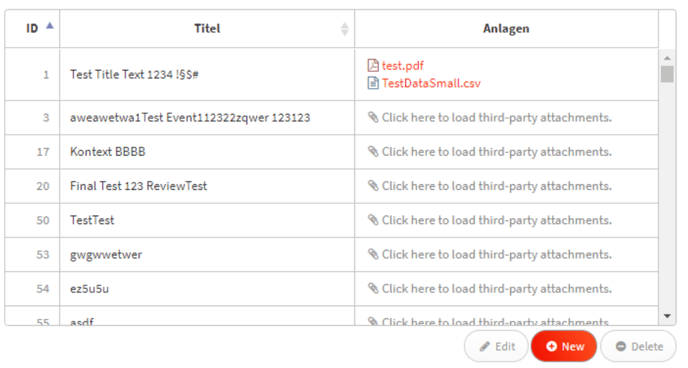Click the scrollbar up arrow
Viewport: 688px width, 368px height.
667,58
